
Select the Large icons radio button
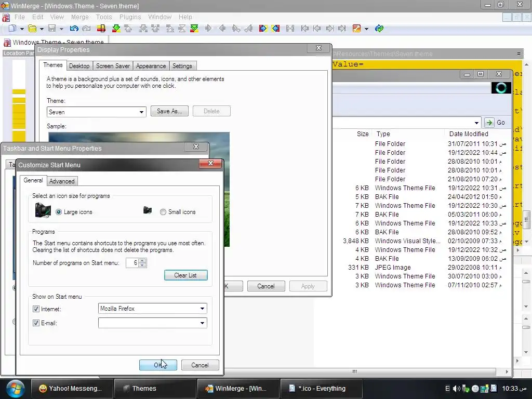coord(59,212)
